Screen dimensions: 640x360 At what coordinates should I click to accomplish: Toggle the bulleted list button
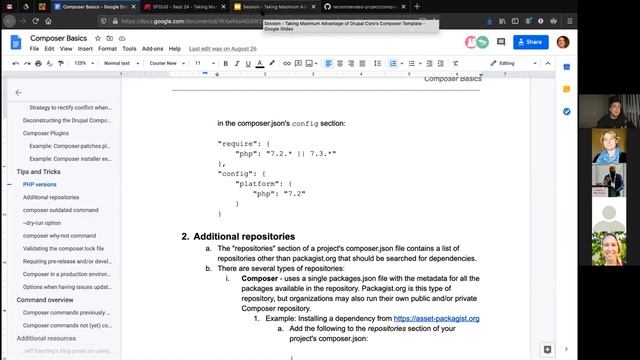click(x=411, y=63)
